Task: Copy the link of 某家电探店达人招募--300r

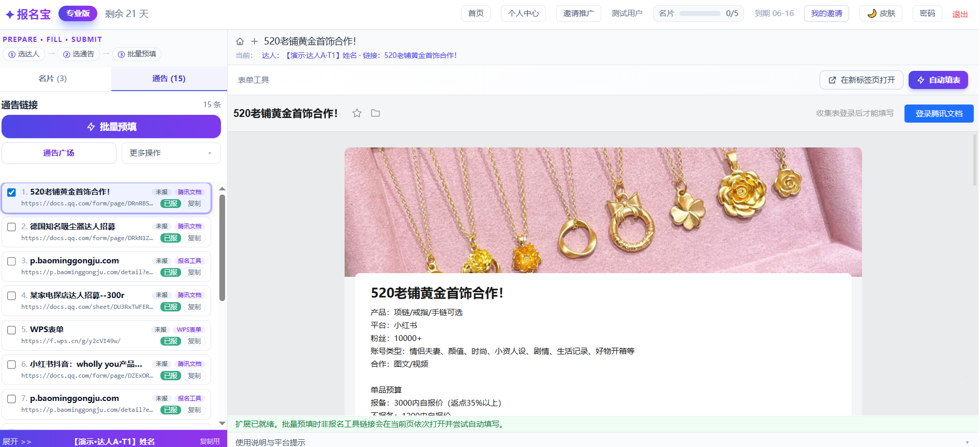Action: pyautogui.click(x=195, y=307)
